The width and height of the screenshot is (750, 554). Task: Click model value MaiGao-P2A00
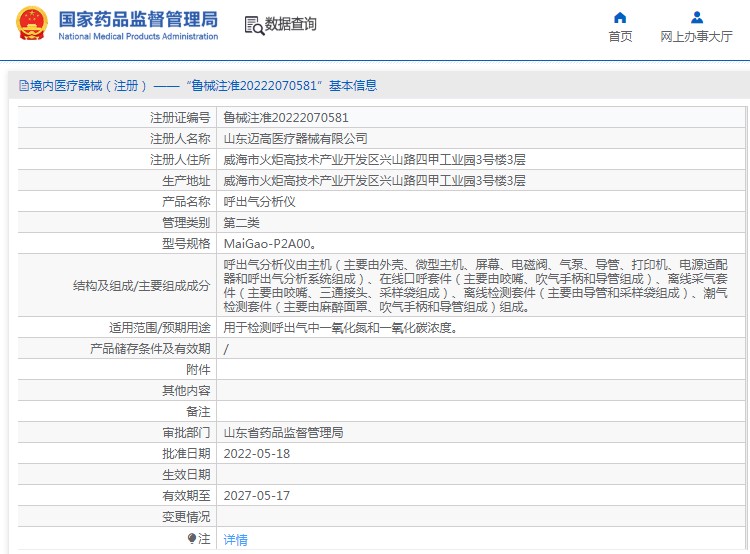pyautogui.click(x=270, y=244)
